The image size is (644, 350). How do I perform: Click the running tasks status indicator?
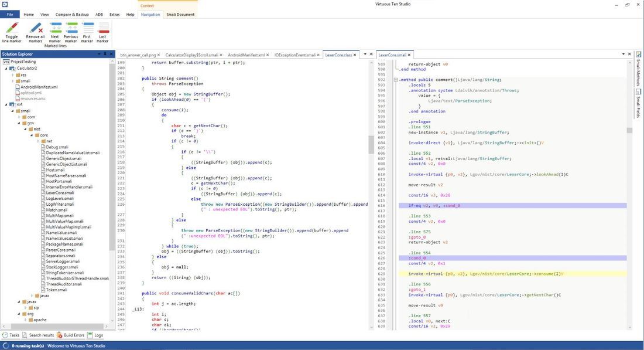coord(24,346)
